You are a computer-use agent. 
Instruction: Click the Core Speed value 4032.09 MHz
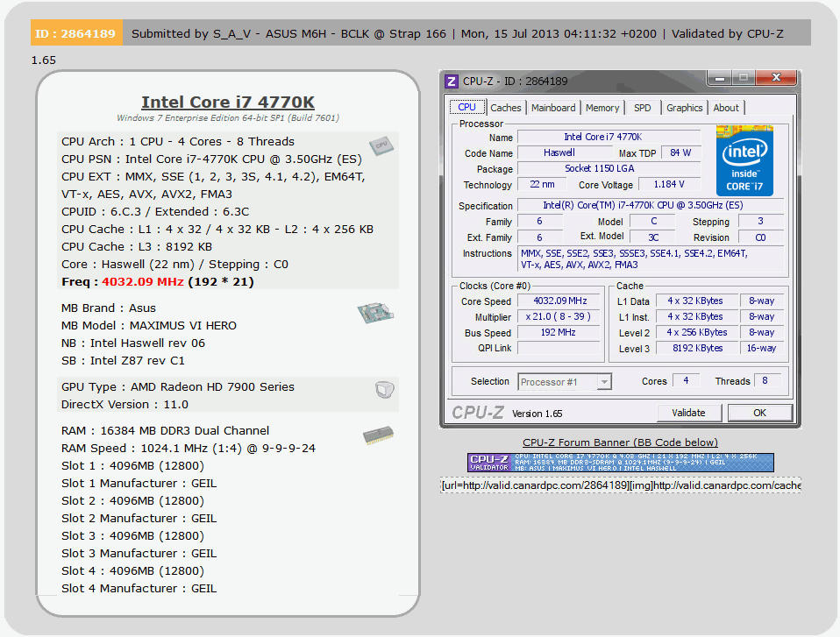[559, 301]
